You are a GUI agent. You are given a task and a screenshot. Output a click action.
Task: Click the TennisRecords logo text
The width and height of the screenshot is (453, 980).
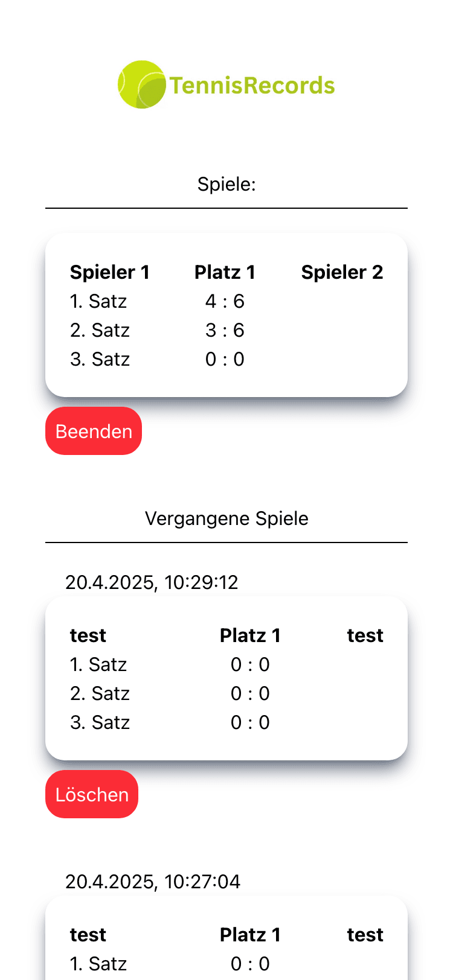click(252, 86)
